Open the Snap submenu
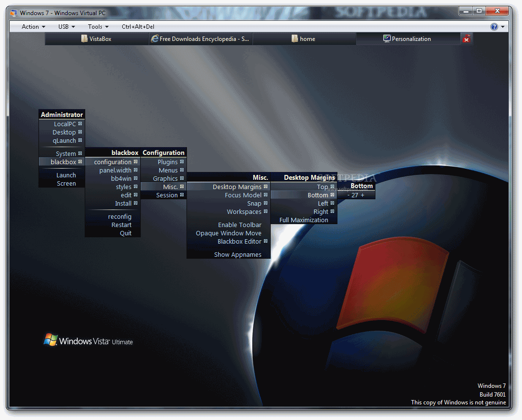The width and height of the screenshot is (522, 420). pyautogui.click(x=229, y=204)
